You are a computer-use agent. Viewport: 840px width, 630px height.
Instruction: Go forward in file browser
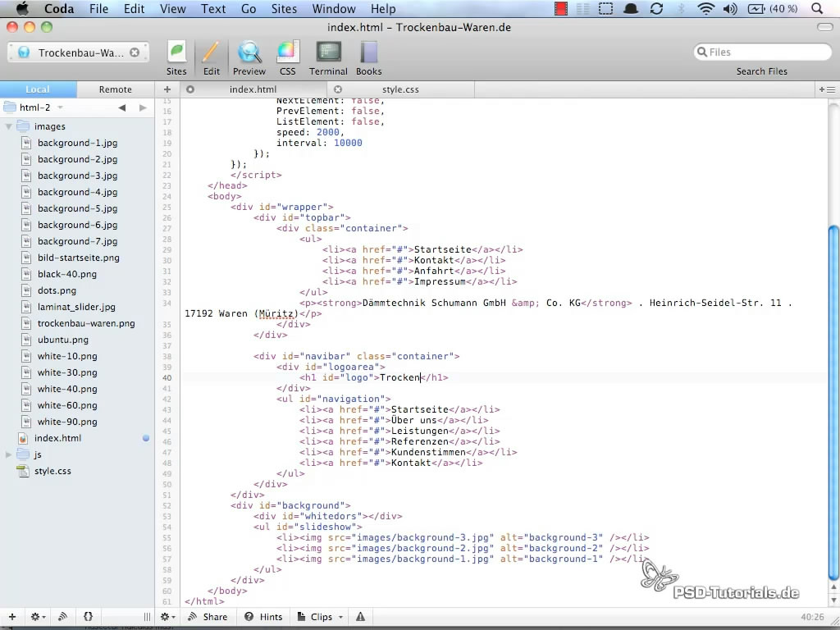pyautogui.click(x=143, y=107)
